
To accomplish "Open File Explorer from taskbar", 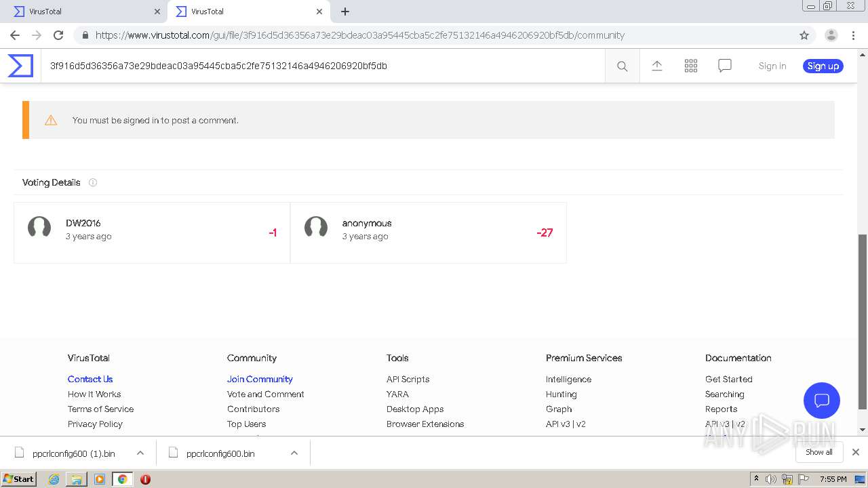I will [x=77, y=479].
